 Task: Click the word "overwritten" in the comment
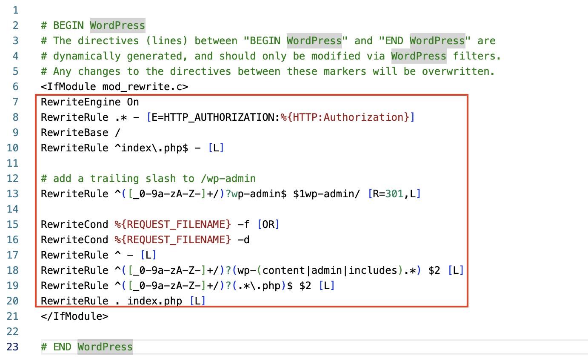point(458,71)
